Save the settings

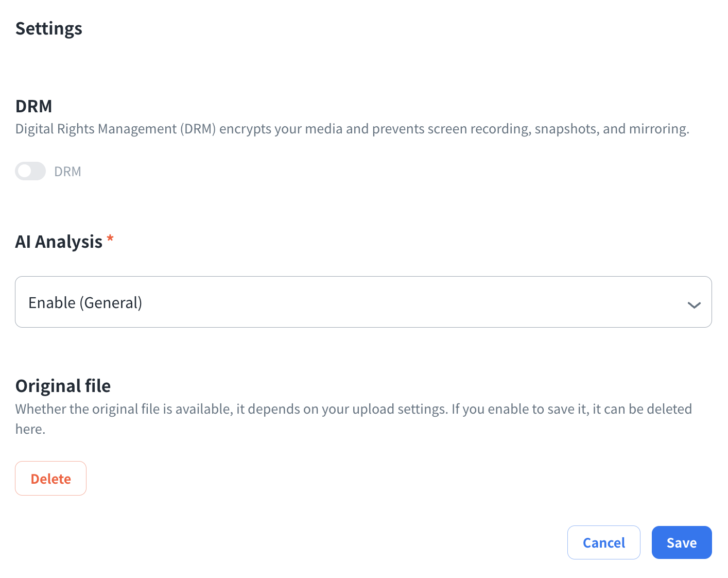pos(681,542)
